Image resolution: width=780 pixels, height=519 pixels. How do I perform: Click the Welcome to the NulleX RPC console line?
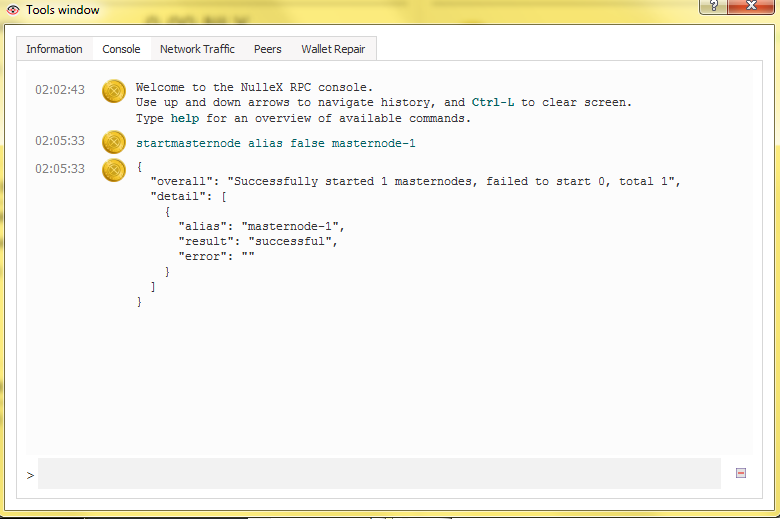[x=254, y=87]
